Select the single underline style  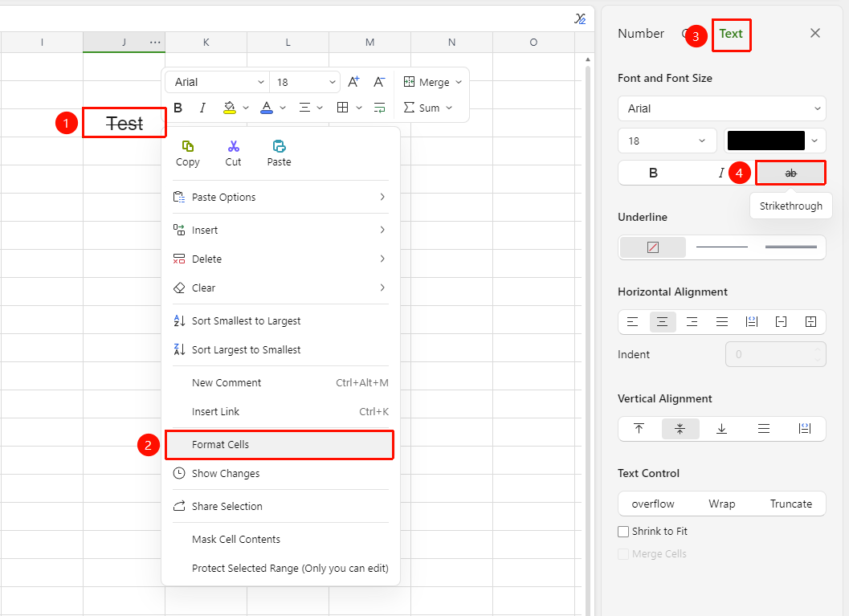click(722, 247)
